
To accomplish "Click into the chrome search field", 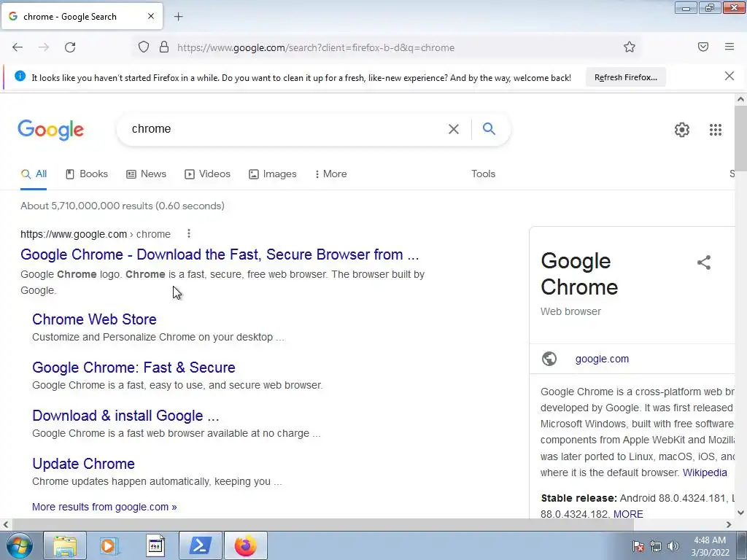I will (286, 129).
